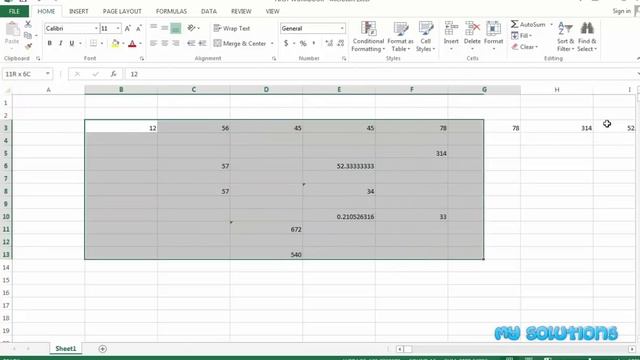Click the Middle Align icon
The width and height of the screenshot is (640, 360).
pos(164,28)
